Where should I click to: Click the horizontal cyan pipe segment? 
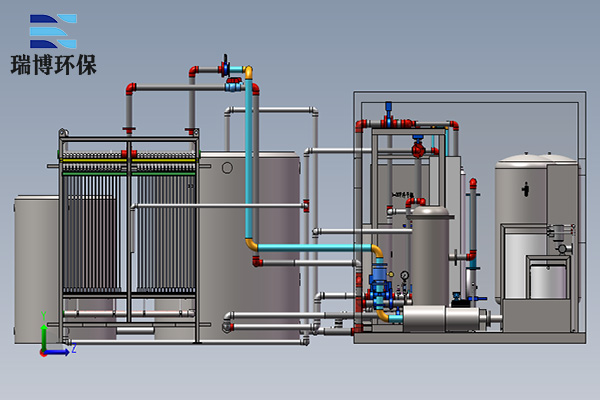click(310, 247)
